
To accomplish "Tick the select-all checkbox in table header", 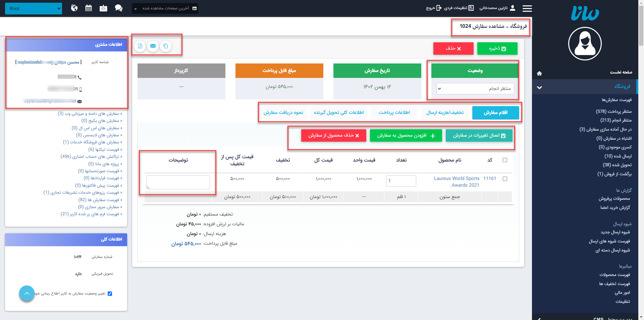I will tap(505, 160).
